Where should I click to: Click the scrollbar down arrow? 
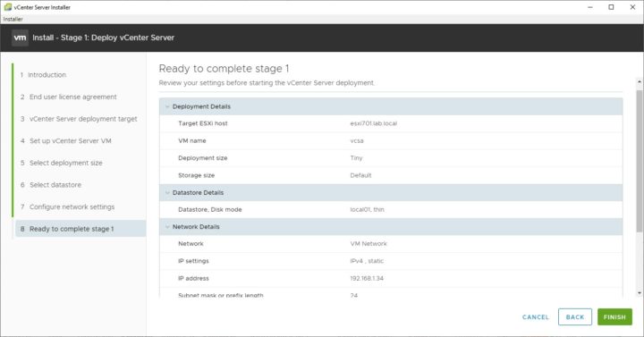[x=639, y=293]
